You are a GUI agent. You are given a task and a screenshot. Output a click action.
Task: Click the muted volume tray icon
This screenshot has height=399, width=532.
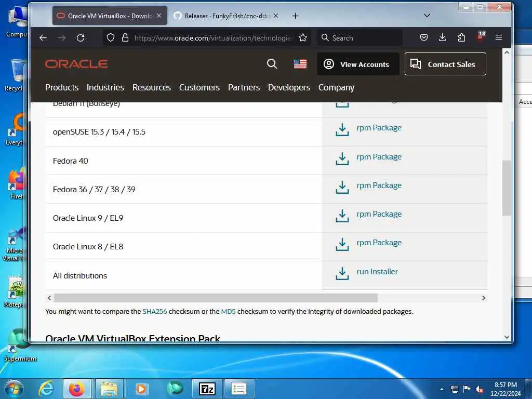[x=479, y=390]
